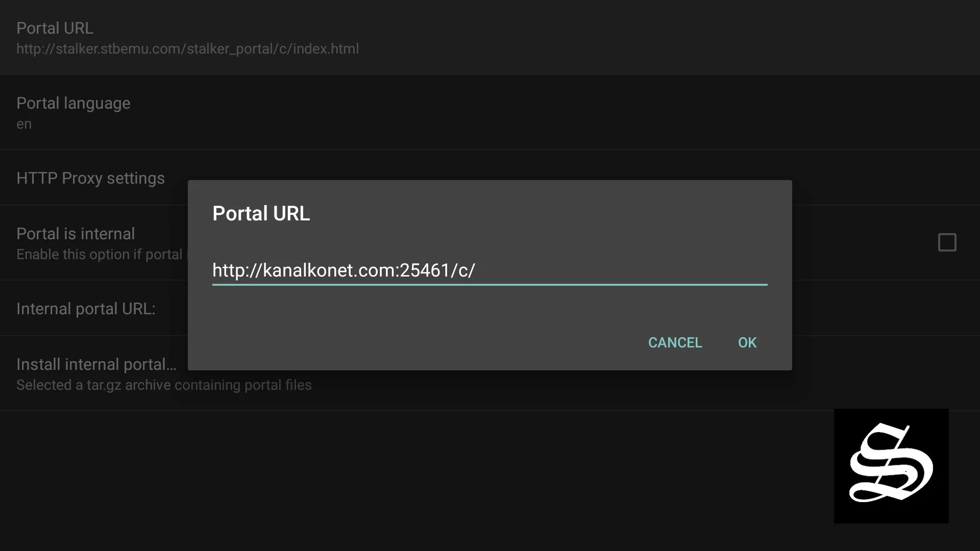Click the kanalkonet.com URL text in the field
The height and width of the screenshot is (551, 980).
[x=343, y=270]
